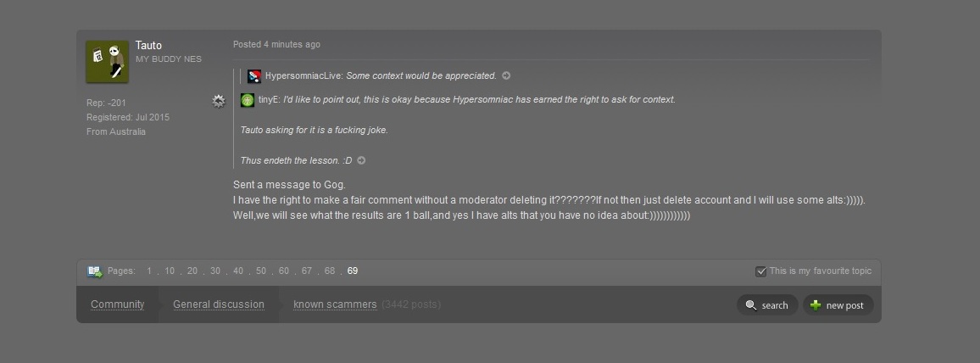Open Community breadcrumb link
Screen dimensions: 980x363
pos(118,304)
